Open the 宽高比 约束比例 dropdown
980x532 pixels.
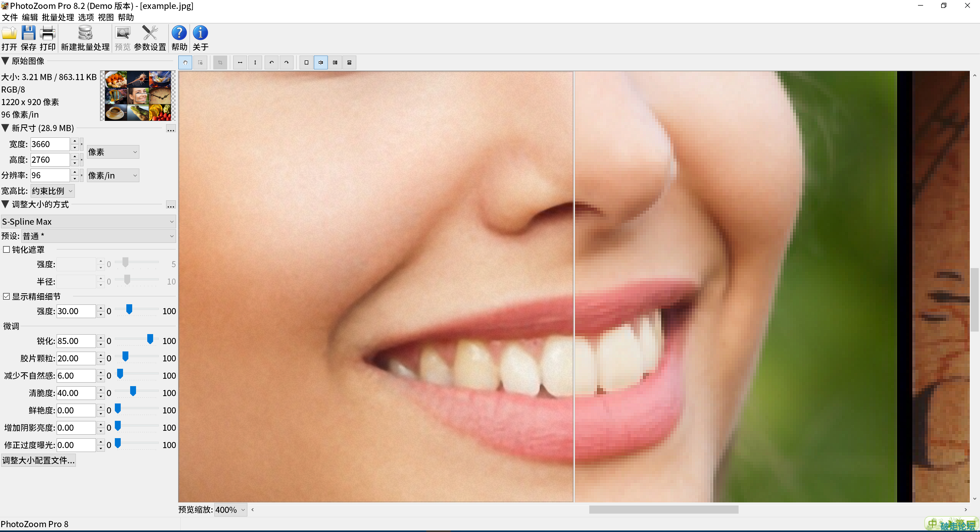click(52, 191)
